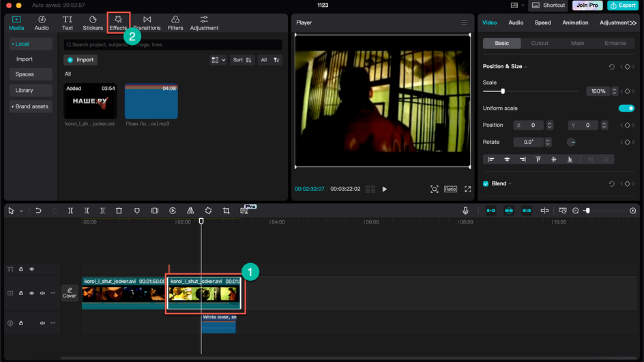Screen dimensions: 644x362
Task: Toggle main track magnet icon
Action: 491,211
